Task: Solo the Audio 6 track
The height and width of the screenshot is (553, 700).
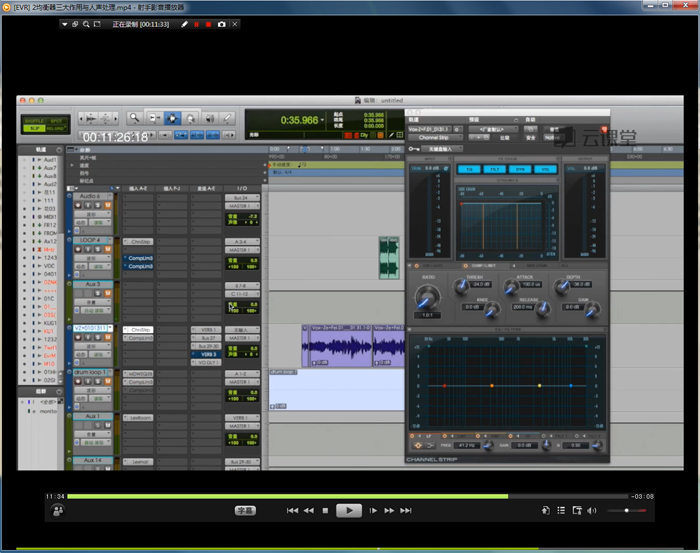Action: [x=98, y=205]
